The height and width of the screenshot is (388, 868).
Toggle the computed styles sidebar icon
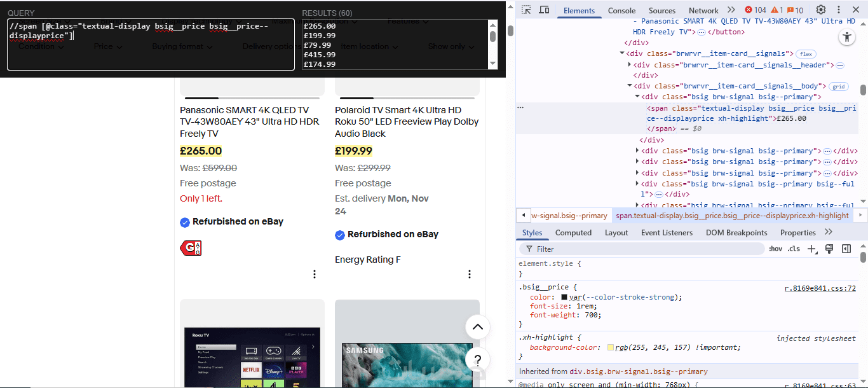click(x=846, y=249)
